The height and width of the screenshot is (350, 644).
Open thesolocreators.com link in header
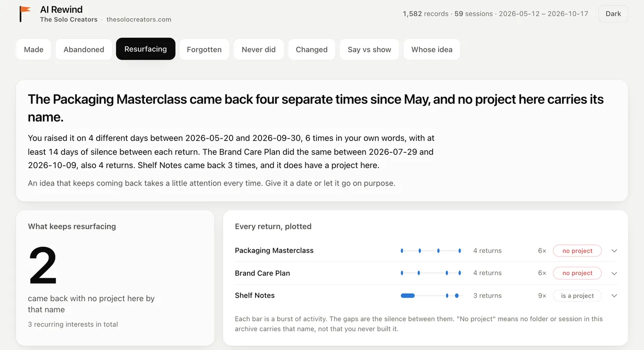click(x=139, y=20)
